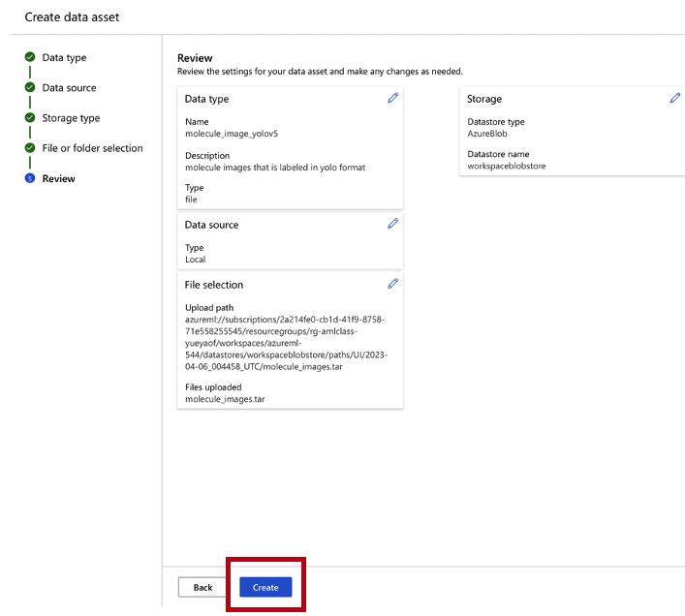This screenshot has width=685, height=616.
Task: Click the uploaded molecule_images.tar file name
Action: click(225, 399)
